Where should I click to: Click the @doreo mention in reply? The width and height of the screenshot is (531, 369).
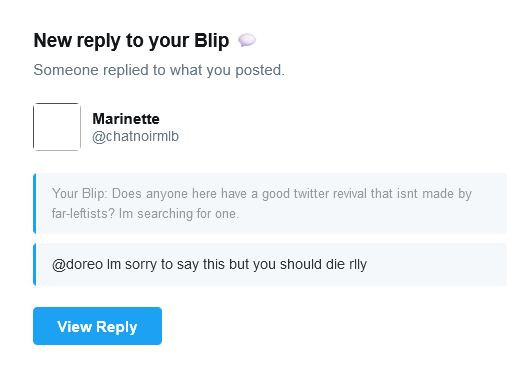pos(77,264)
